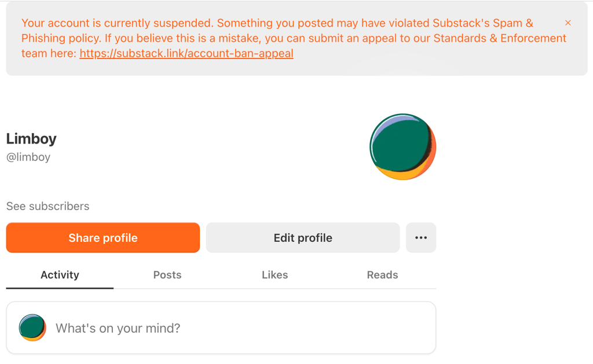
Task: Click the Edit profile button
Action: click(x=303, y=238)
